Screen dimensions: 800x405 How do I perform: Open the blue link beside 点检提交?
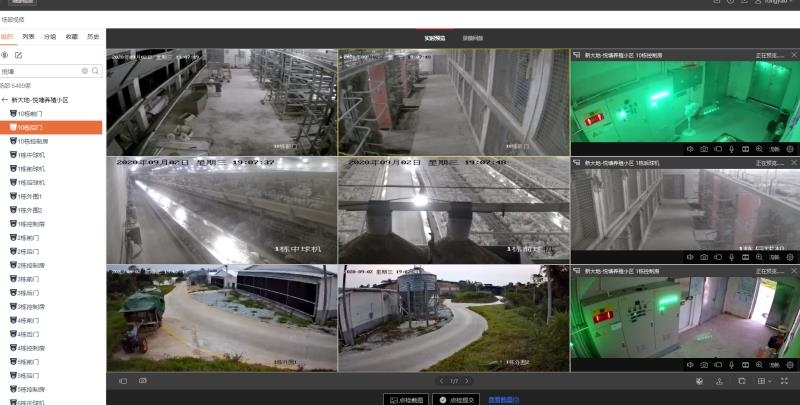pyautogui.click(x=504, y=400)
